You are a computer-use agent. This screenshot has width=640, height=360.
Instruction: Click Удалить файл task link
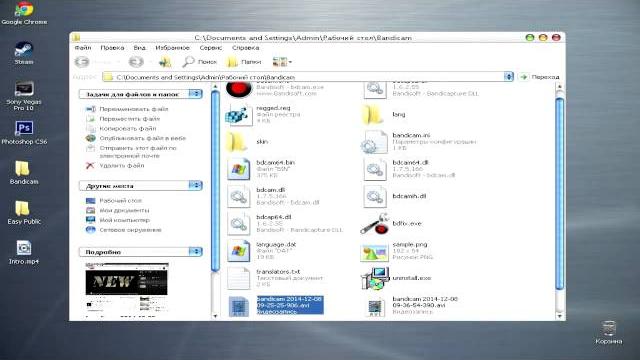(x=122, y=166)
